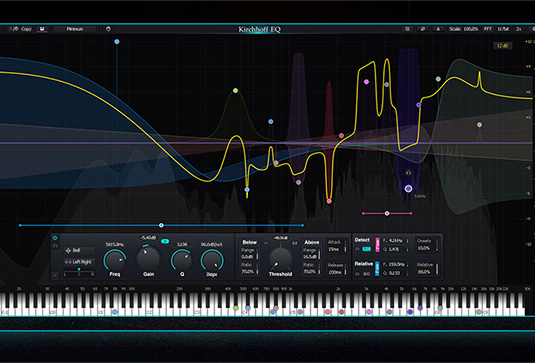Click the Onsets percentage field

427,245
